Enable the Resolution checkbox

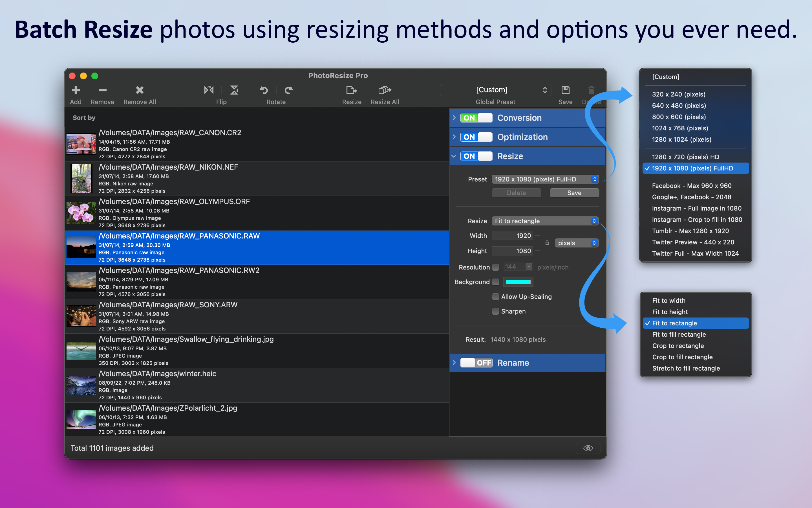pyautogui.click(x=495, y=267)
